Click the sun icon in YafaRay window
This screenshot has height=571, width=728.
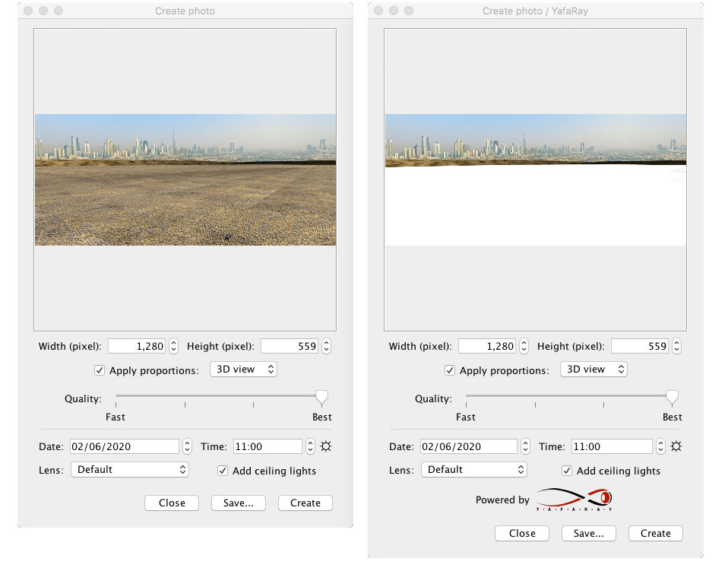[676, 446]
